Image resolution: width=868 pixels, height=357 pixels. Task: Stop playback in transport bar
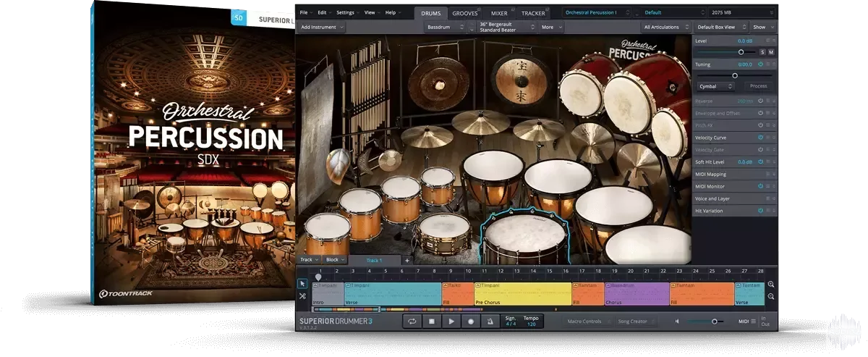pos(432,321)
